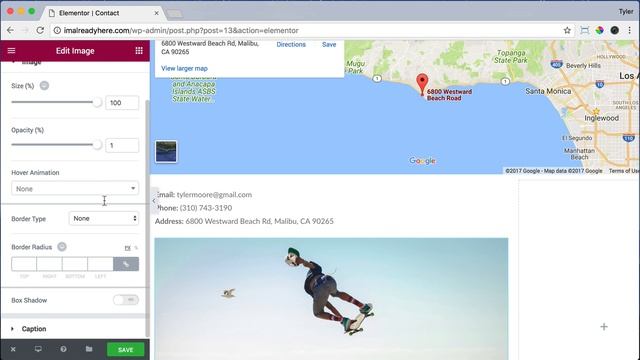Viewport: 640px width, 360px height.
Task: Reset the Size value to default
Action: [x=44, y=86]
